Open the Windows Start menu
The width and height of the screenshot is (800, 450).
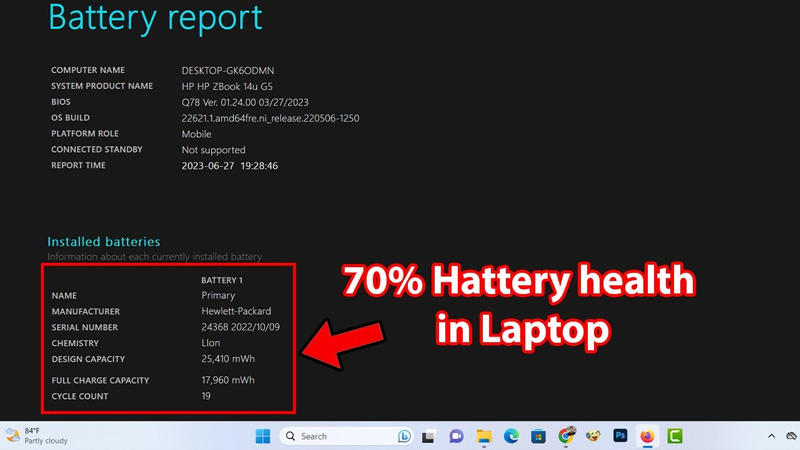[x=263, y=436]
